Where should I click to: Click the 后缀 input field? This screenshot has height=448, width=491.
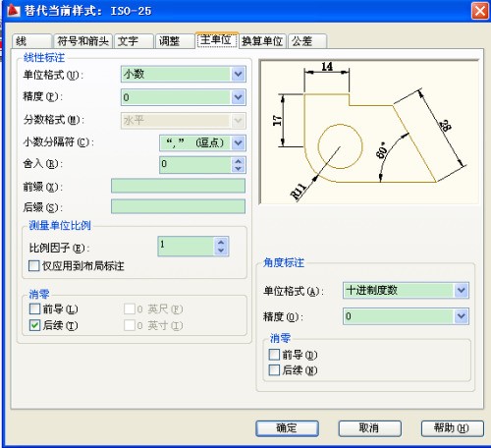[x=178, y=206]
